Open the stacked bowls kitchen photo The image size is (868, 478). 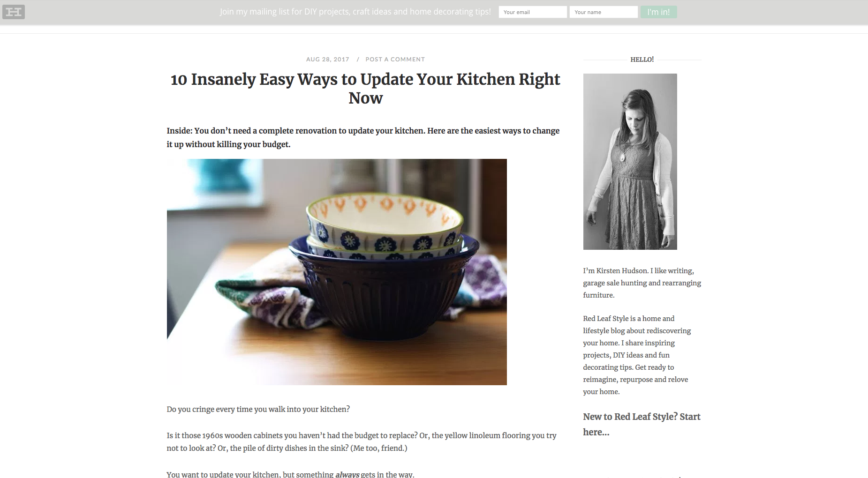[337, 272]
